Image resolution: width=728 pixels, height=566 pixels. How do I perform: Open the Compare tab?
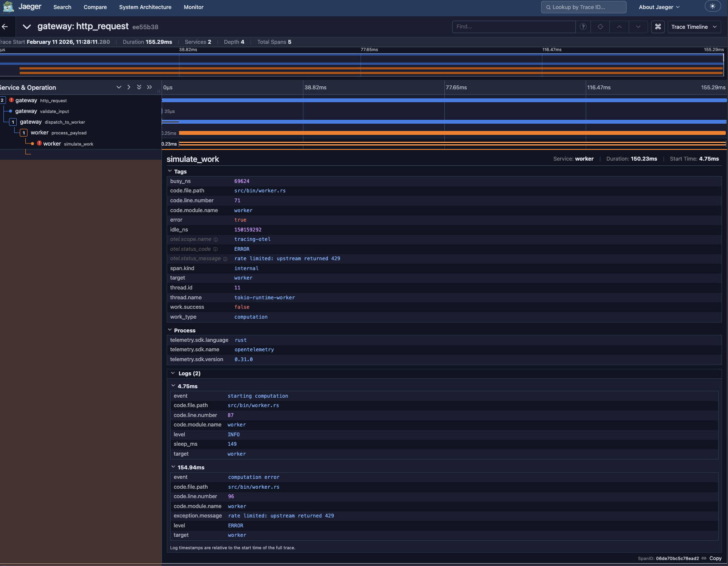pos(95,7)
